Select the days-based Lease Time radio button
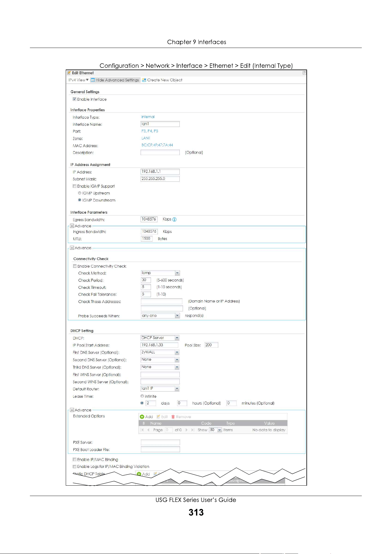This screenshot has height=554, width=392. click(x=142, y=403)
